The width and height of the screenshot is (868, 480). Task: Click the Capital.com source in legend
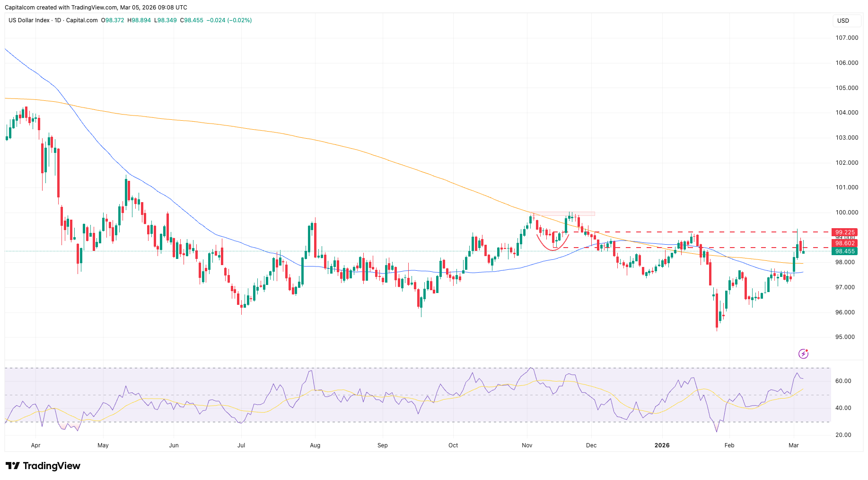(x=82, y=20)
